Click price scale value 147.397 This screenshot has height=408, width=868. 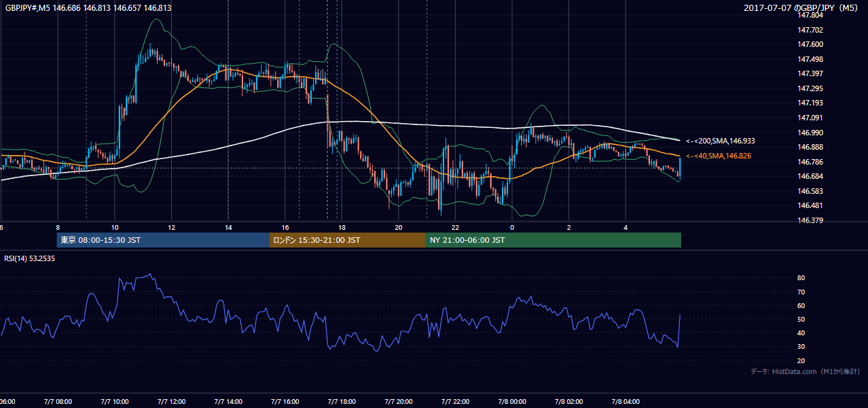(811, 73)
